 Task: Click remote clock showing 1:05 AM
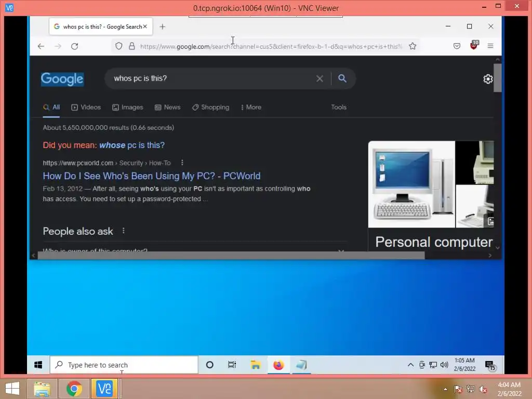[464, 364]
